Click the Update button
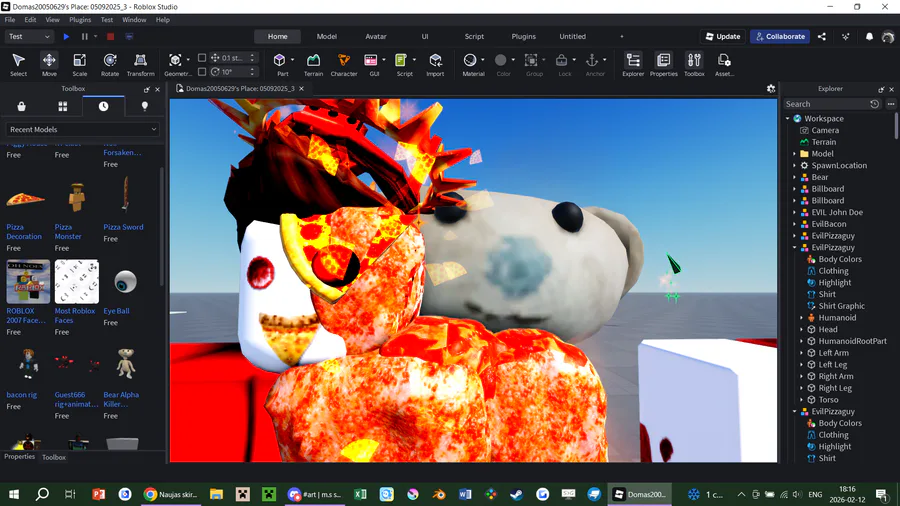Image resolution: width=900 pixels, height=506 pixels. [x=723, y=36]
